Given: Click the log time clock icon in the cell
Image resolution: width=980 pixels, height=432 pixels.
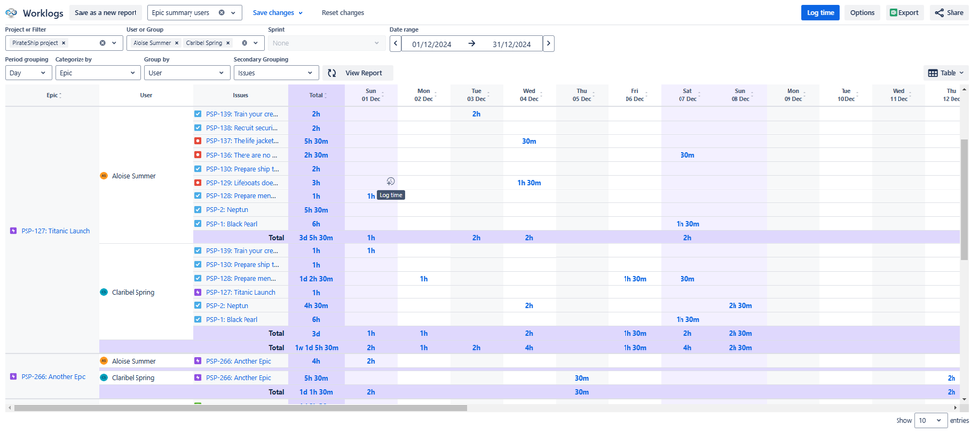Looking at the screenshot, I should 391,182.
